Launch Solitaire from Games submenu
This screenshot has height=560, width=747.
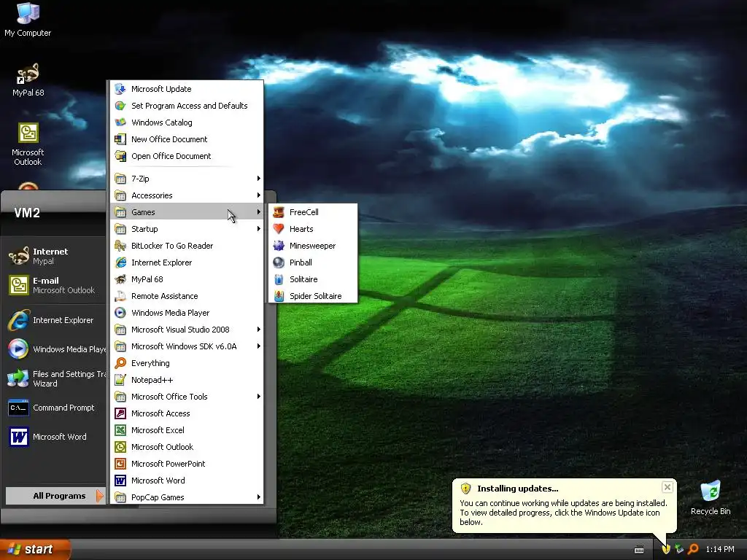pyautogui.click(x=312, y=279)
